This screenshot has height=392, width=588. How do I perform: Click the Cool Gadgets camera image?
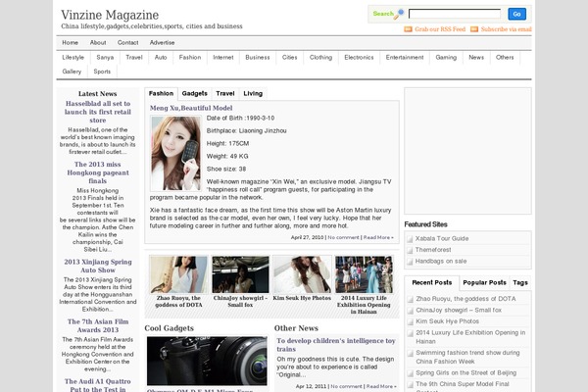[207, 361]
